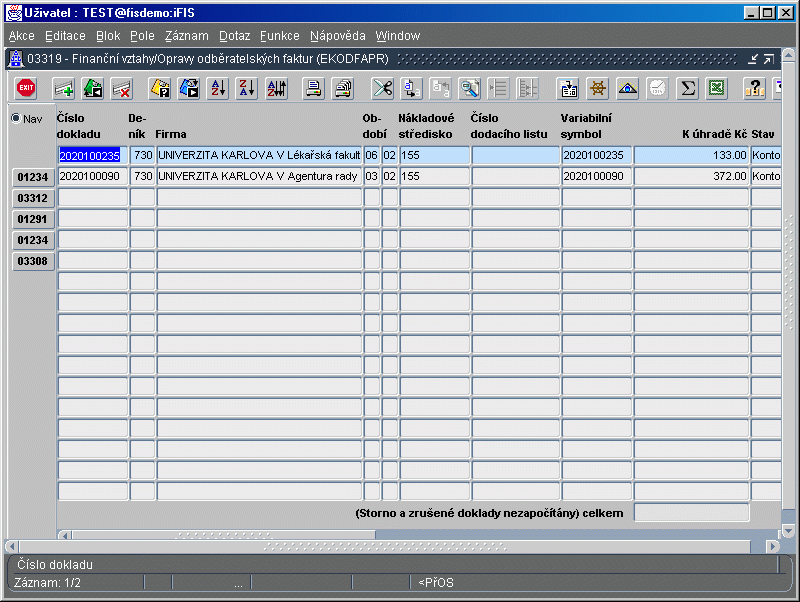The width and height of the screenshot is (800, 602).
Task: Open the Nápověda menu
Action: (338, 36)
